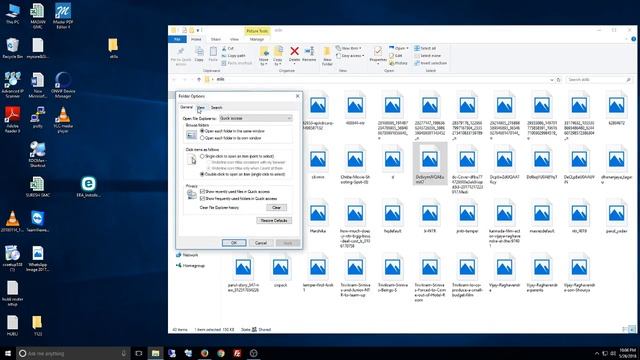Viewport: 640px width, 360px height.
Task: Select the Homegroup item in navigation pane
Action: pyautogui.click(x=191, y=265)
